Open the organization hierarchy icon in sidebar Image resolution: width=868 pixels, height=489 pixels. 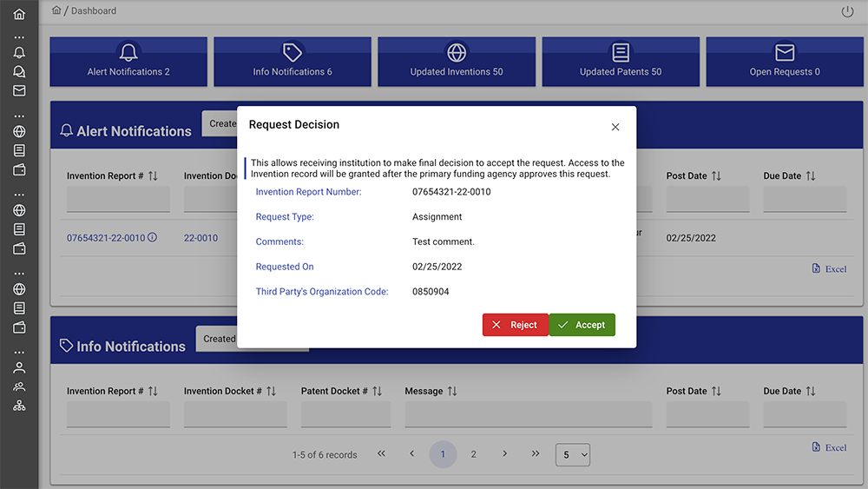[19, 406]
